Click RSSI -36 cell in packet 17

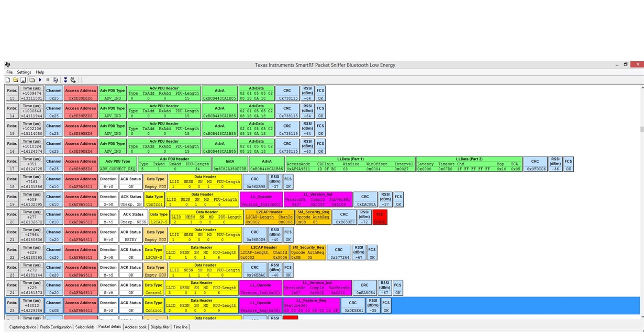click(555, 165)
